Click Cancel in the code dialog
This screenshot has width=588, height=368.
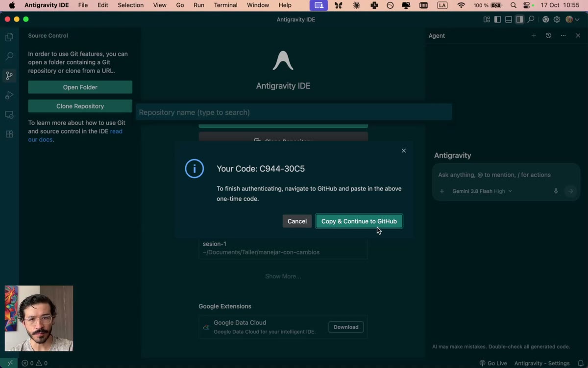[x=297, y=221]
